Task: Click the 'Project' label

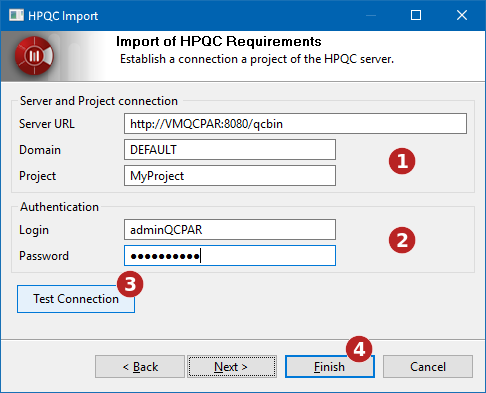Action: [37, 176]
